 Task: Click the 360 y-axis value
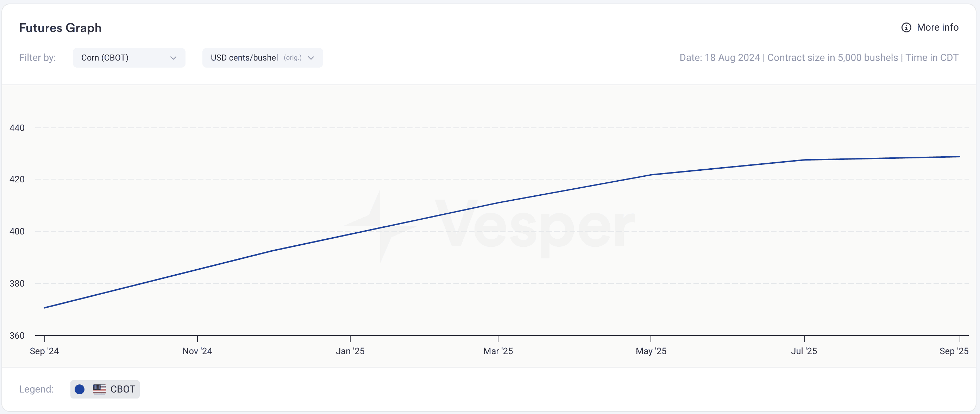[17, 335]
